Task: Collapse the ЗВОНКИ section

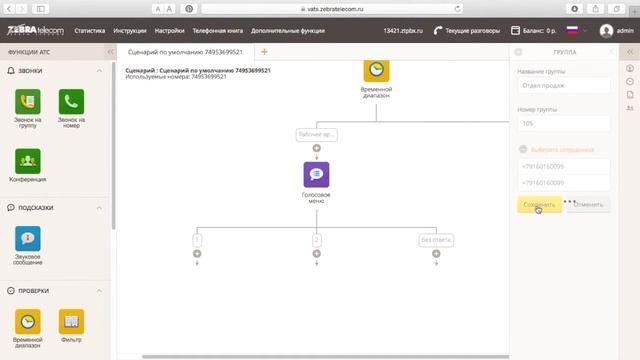Action: coord(99,71)
